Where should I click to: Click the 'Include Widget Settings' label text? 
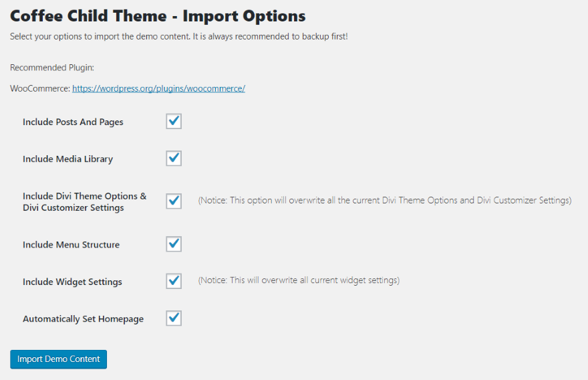(x=72, y=282)
